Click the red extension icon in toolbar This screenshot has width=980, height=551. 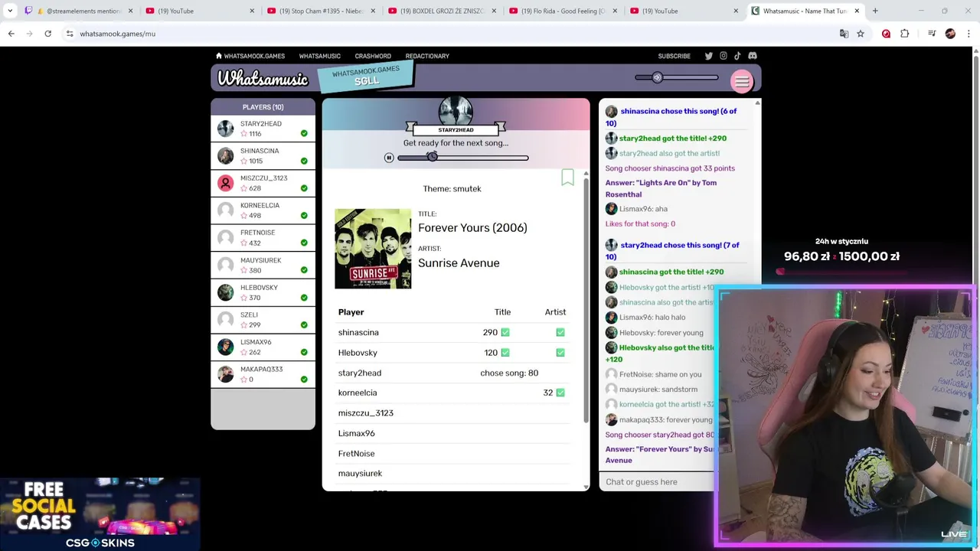887,34
